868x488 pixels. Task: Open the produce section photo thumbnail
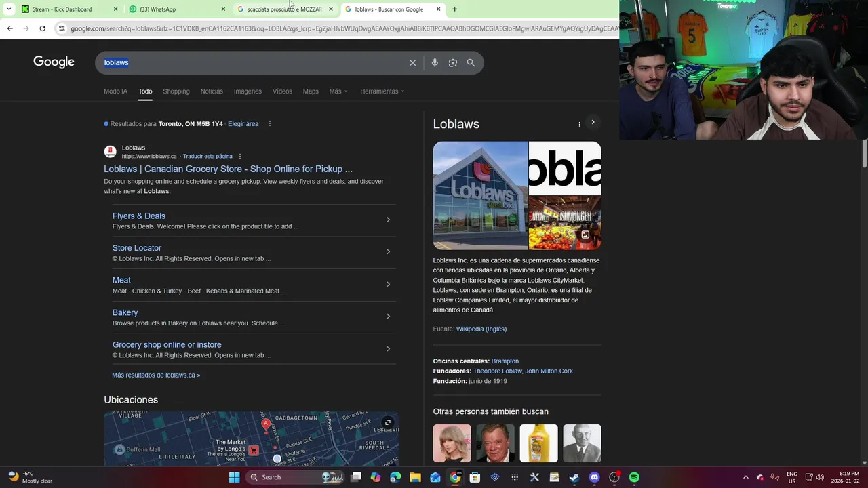tap(565, 223)
